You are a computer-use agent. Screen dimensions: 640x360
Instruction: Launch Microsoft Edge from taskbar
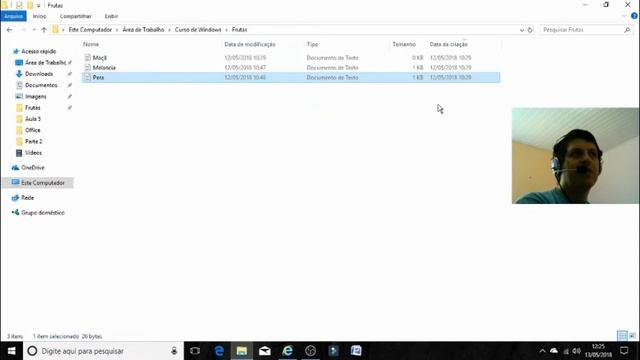coord(219,351)
